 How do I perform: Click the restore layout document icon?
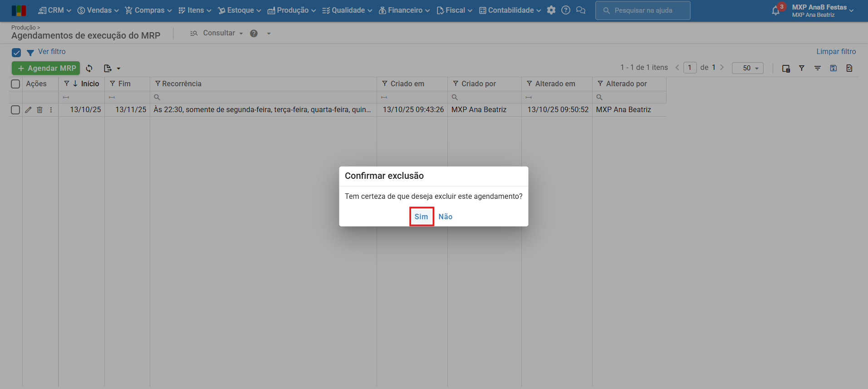(849, 68)
